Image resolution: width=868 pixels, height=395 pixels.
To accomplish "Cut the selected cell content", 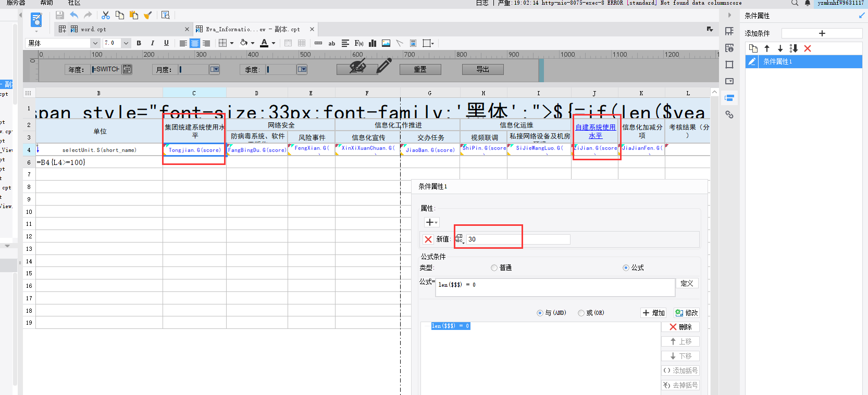I will (106, 15).
